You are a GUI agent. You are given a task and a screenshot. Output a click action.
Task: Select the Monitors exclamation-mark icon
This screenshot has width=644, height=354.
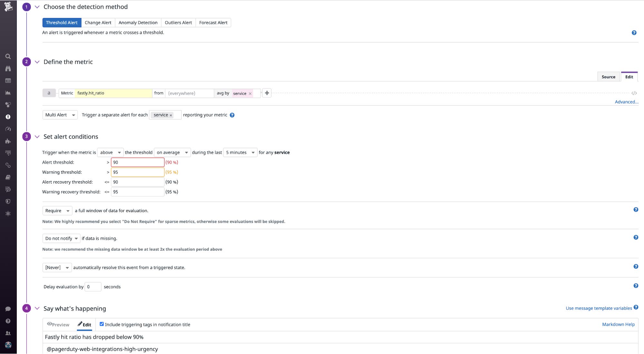coord(8,117)
